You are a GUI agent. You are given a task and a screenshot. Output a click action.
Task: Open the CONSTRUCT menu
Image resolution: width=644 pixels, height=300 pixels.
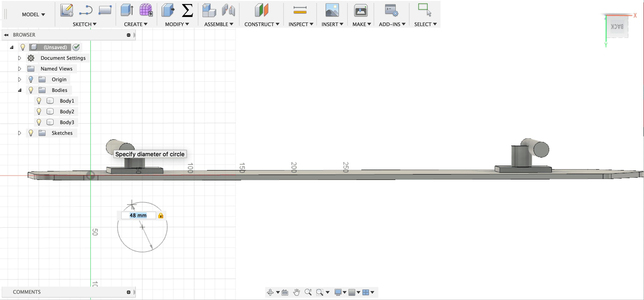[x=261, y=24]
